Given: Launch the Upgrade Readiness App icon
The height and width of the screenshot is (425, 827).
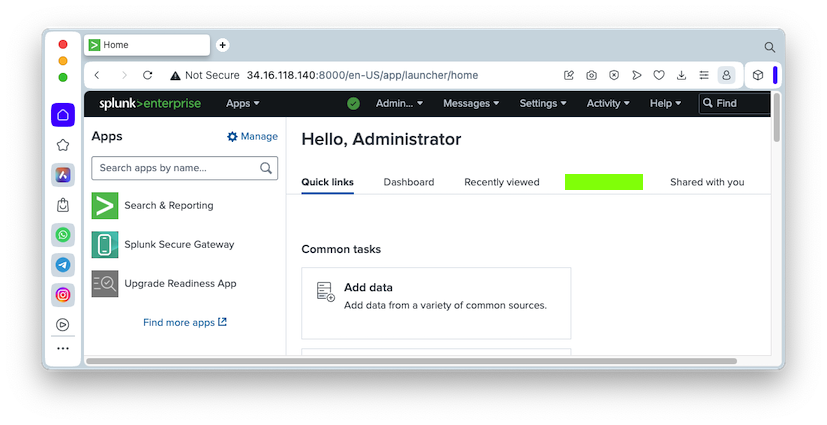Looking at the screenshot, I should click(105, 283).
